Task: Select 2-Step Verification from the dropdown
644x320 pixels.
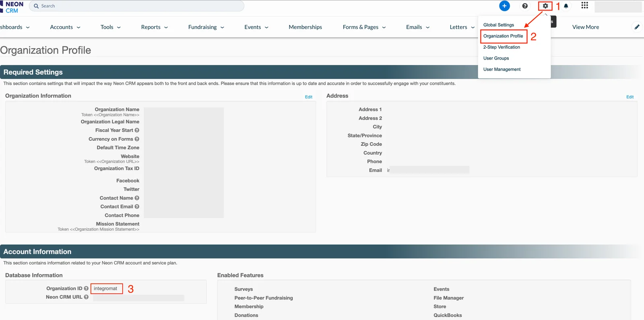Action: coord(502,47)
